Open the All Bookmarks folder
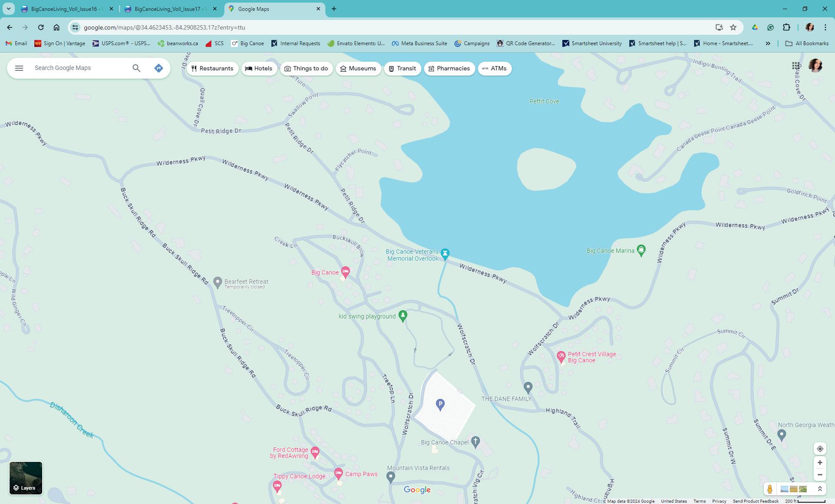 (807, 43)
